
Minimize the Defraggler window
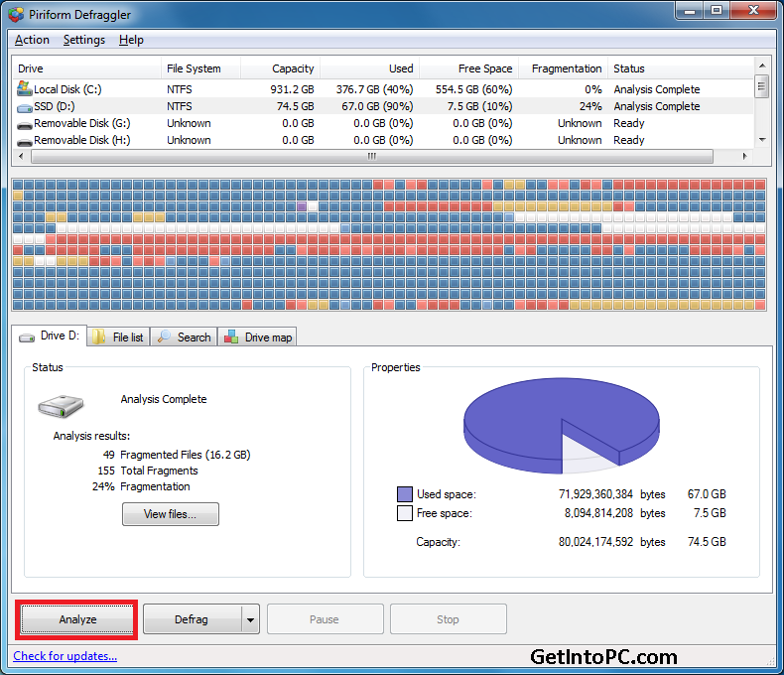tap(690, 11)
